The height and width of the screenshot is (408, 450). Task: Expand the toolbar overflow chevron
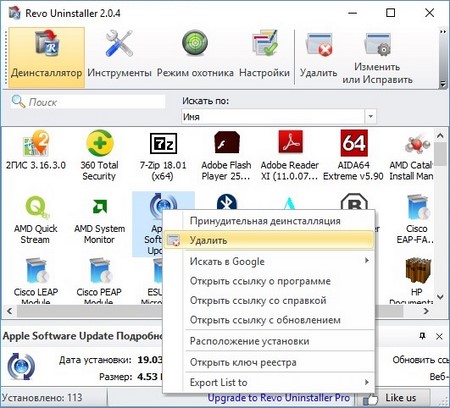[443, 32]
